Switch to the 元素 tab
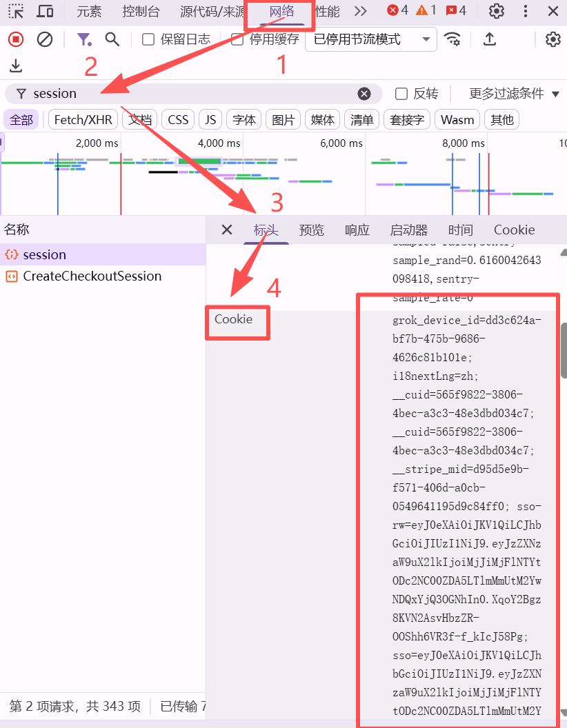The image size is (567, 728). click(89, 10)
